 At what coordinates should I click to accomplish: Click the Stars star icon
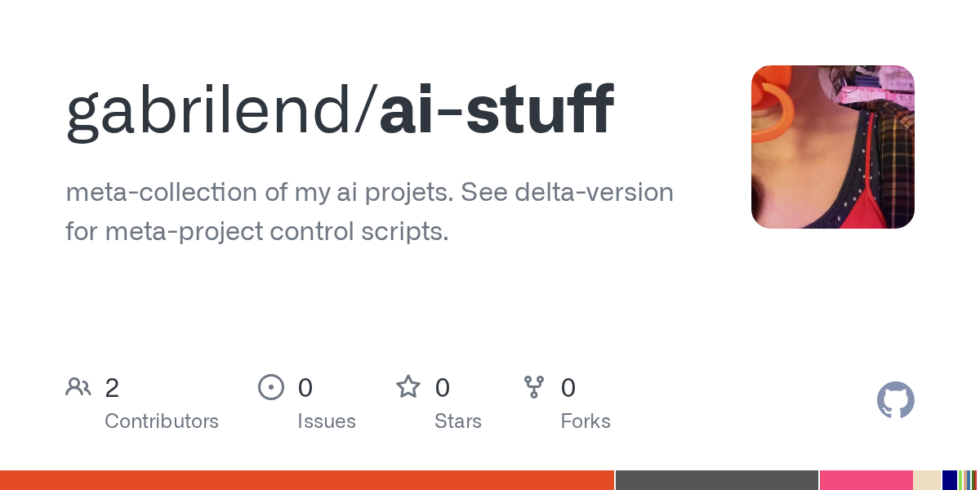tap(408, 387)
